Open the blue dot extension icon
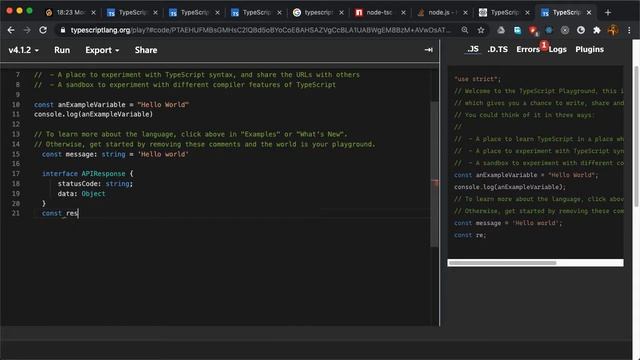The image size is (640, 360). (549, 30)
